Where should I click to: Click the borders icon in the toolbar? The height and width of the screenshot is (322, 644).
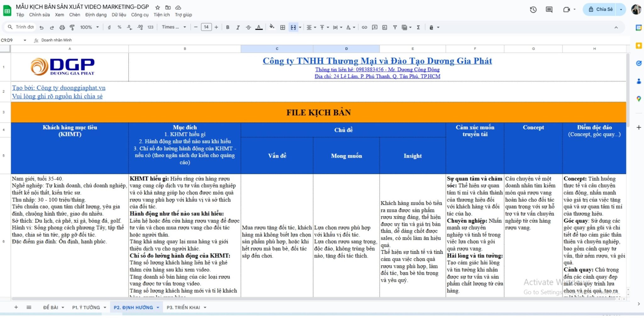pos(282,27)
